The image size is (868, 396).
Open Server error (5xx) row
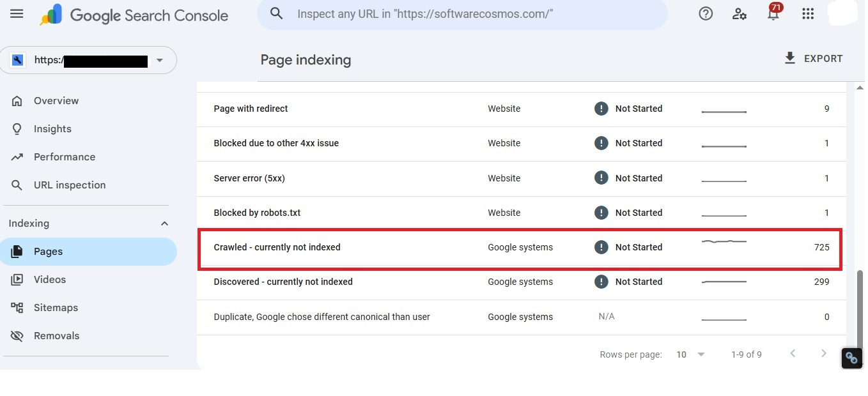pos(521,178)
